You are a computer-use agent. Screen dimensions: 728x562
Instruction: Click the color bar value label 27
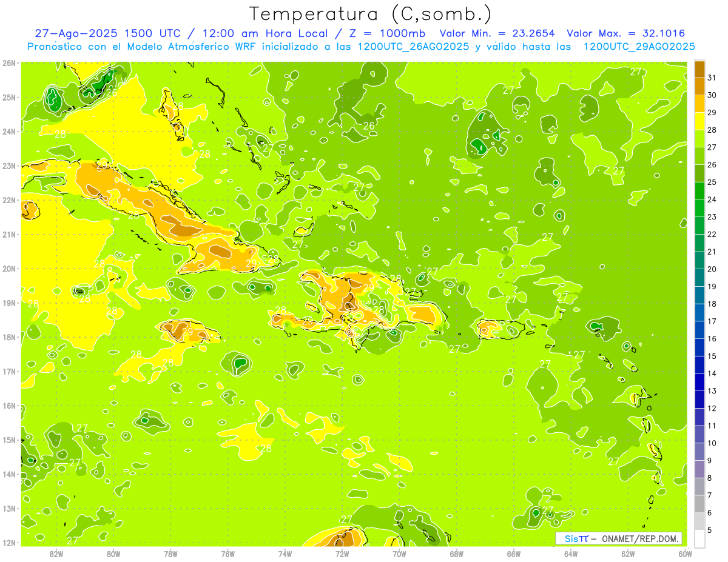(712, 147)
